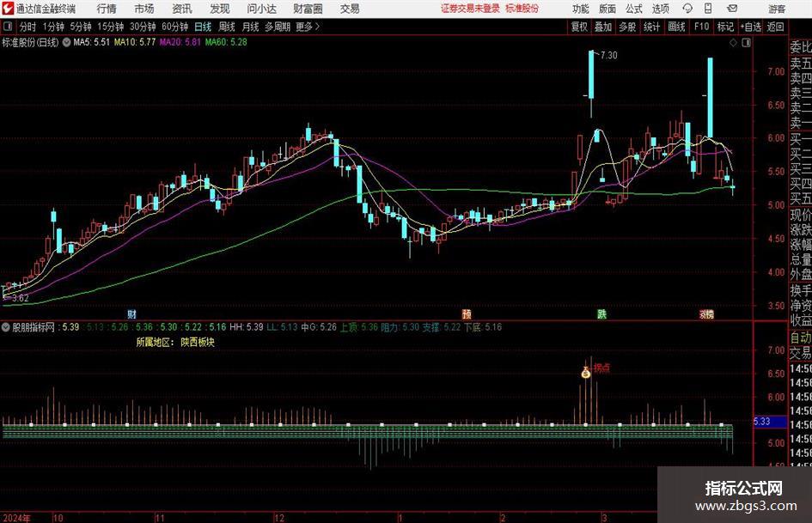This screenshot has width=812, height=523.
Task: Open the 交易 menu
Action: [350, 9]
